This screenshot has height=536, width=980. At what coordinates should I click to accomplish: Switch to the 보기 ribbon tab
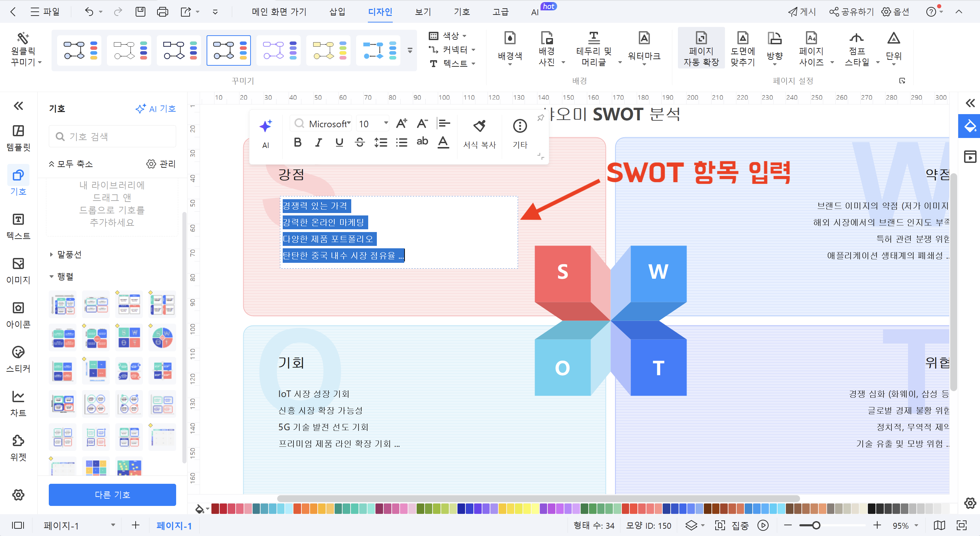(422, 12)
